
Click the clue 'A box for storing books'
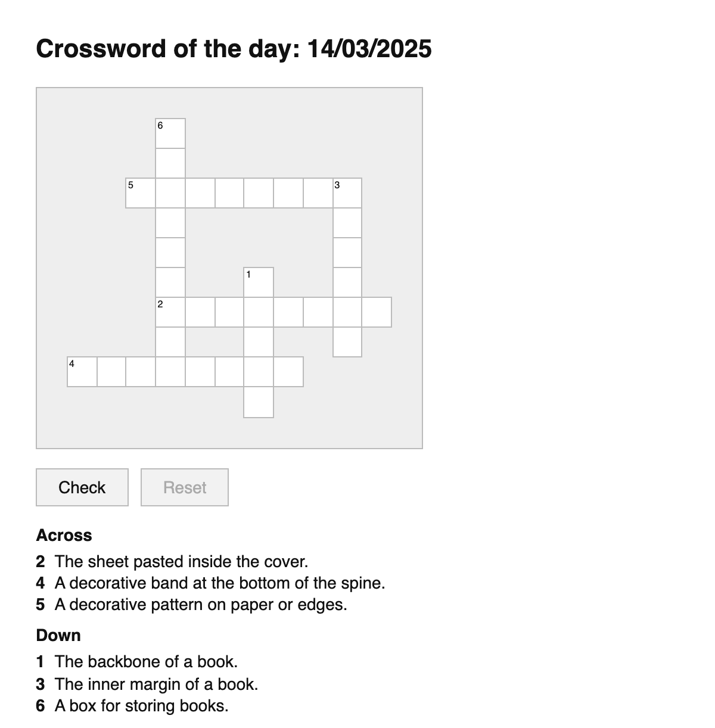pos(141,705)
